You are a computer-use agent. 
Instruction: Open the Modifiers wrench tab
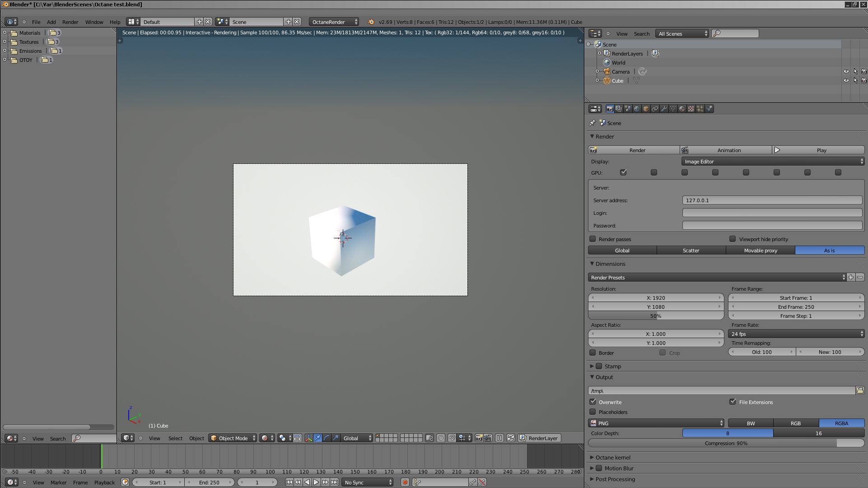pyautogui.click(x=664, y=109)
